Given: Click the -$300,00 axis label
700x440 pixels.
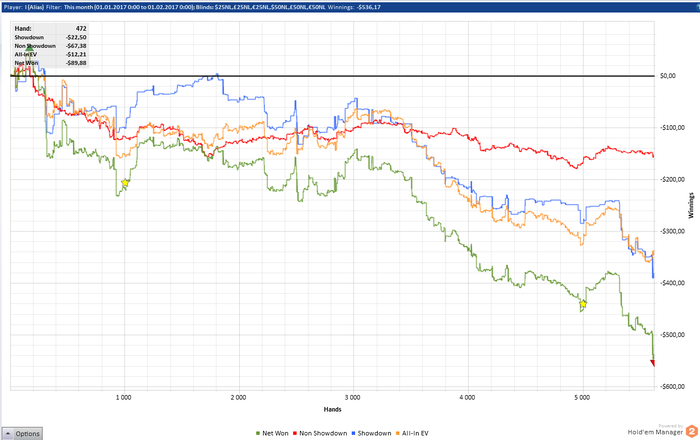Looking at the screenshot, I should pyautogui.click(x=672, y=231).
